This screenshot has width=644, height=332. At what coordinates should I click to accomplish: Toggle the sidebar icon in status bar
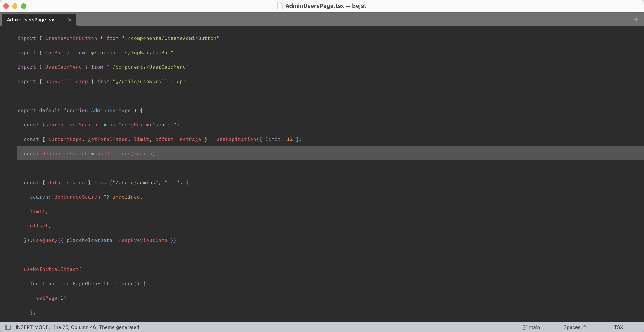[8, 327]
